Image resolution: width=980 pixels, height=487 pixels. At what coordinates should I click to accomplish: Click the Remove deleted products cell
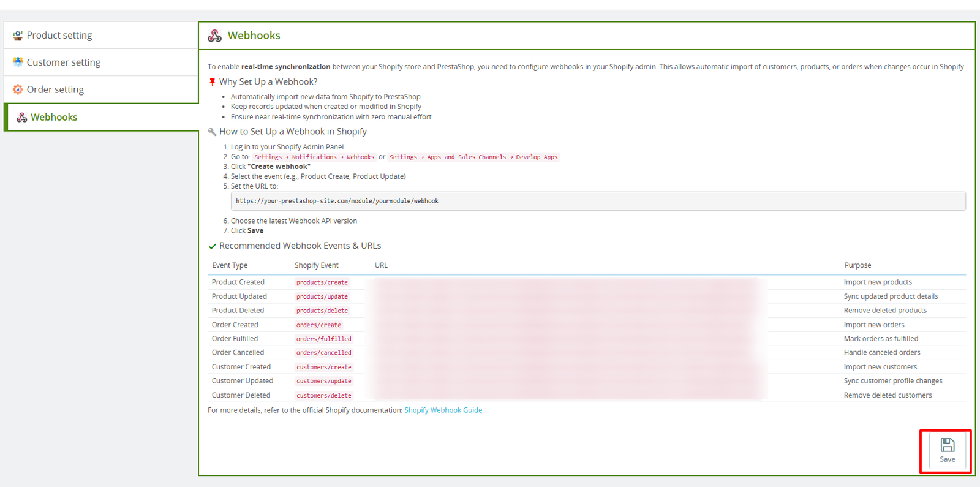pyautogui.click(x=885, y=311)
